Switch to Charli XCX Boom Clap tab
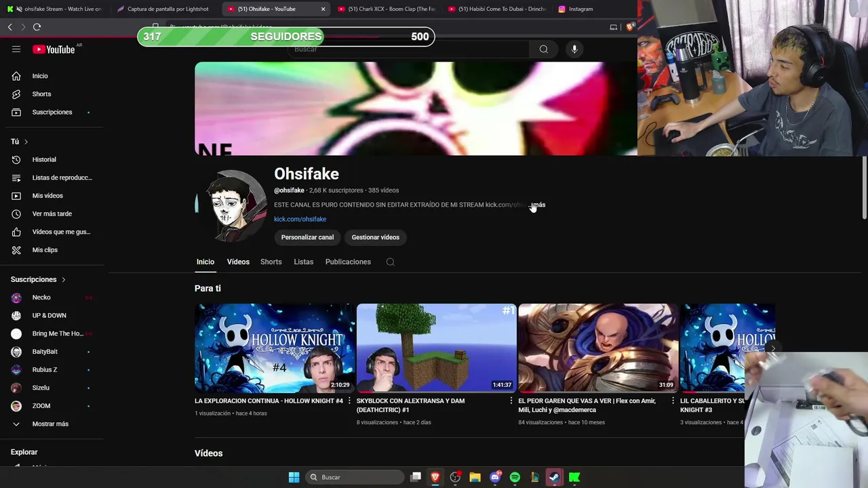Viewport: 868px width, 488px height. pyautogui.click(x=387, y=9)
